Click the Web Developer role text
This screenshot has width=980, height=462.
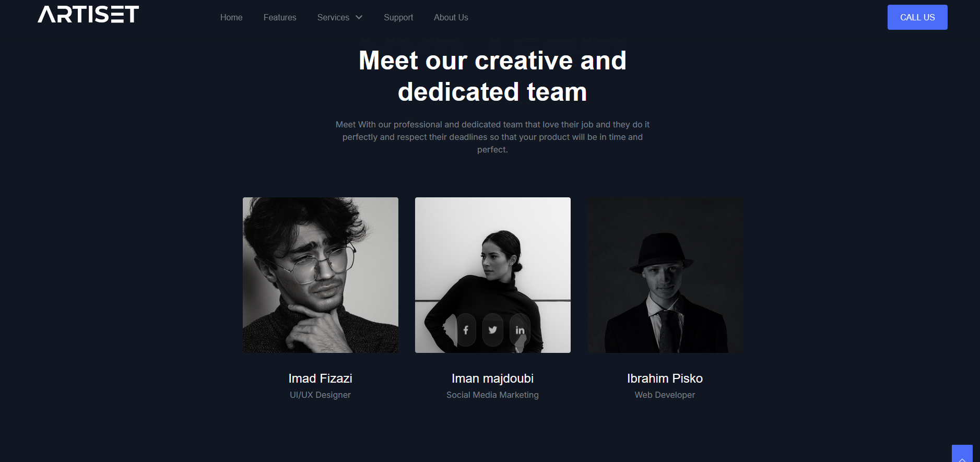pyautogui.click(x=665, y=395)
